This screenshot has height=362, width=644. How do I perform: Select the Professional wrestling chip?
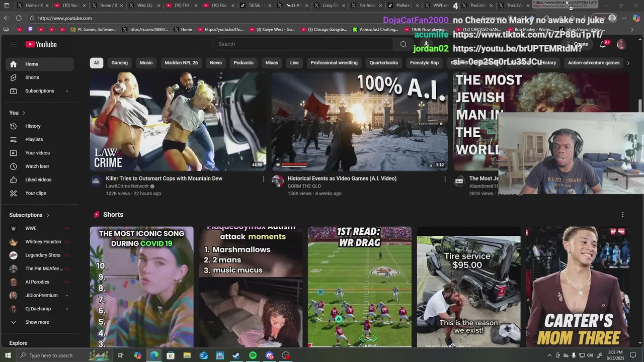(x=334, y=63)
